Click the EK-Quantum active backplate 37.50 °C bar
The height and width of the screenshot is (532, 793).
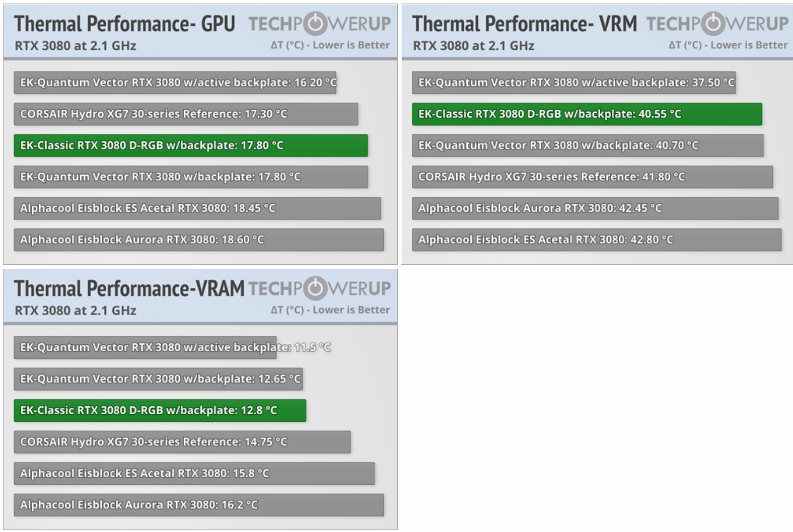[573, 83]
